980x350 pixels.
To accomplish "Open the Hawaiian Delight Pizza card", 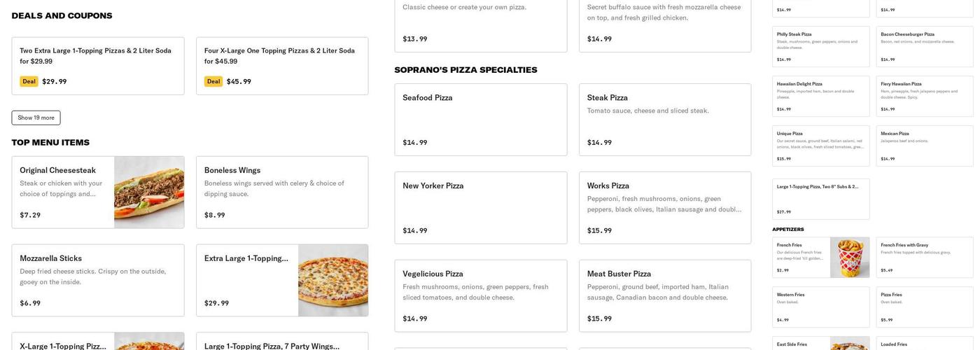I will [820, 97].
